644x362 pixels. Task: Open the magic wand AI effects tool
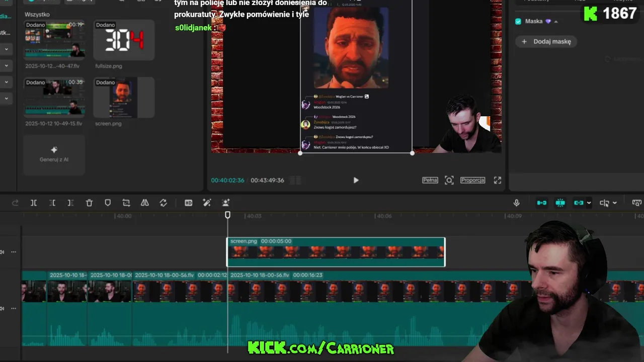(x=207, y=203)
